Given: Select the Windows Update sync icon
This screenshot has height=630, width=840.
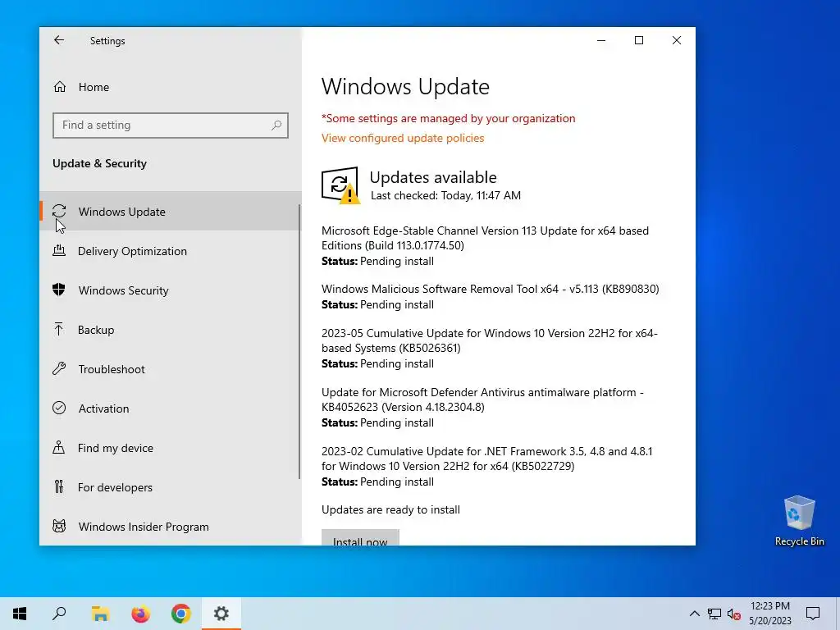Looking at the screenshot, I should click(59, 211).
